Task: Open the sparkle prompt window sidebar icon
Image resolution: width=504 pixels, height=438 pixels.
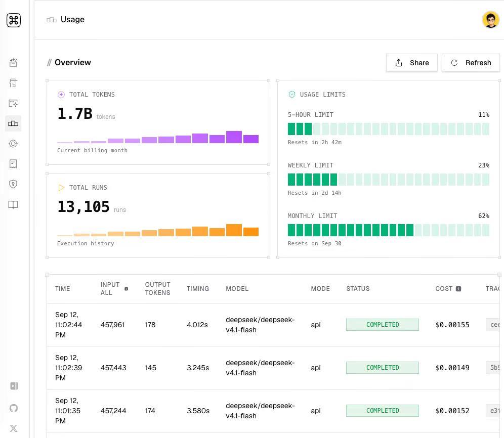Action: [13, 103]
